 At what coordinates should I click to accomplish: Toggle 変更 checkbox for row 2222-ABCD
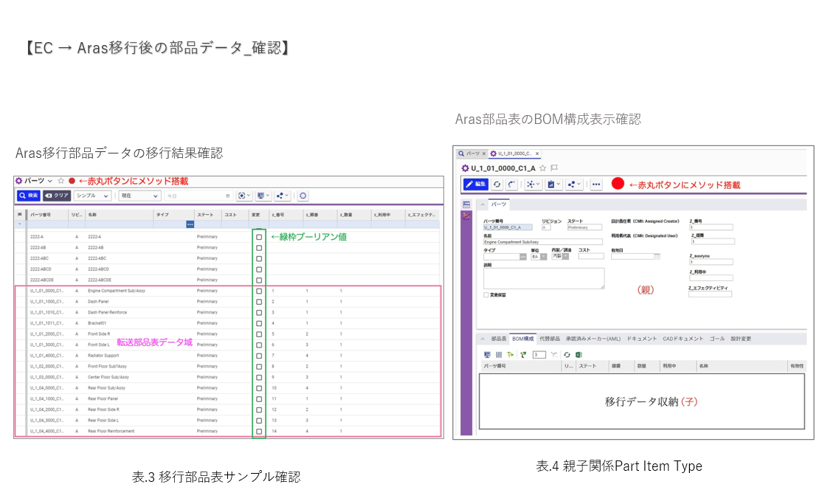[x=259, y=269]
